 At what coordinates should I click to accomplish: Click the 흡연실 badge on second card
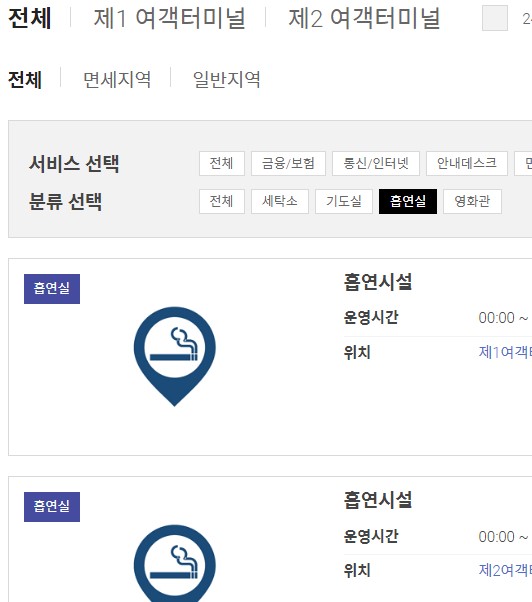[52, 507]
